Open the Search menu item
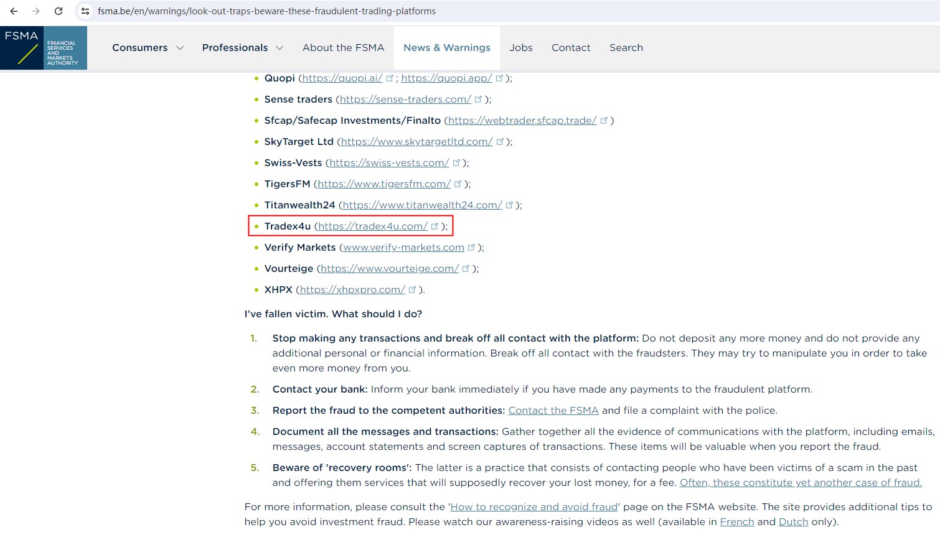 point(626,48)
